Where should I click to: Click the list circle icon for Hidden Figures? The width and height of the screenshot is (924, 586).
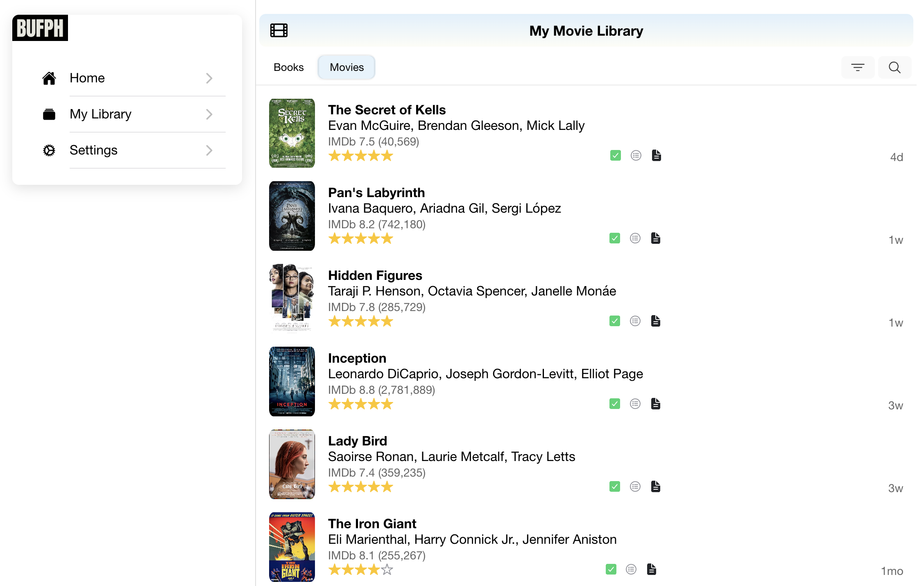point(635,321)
